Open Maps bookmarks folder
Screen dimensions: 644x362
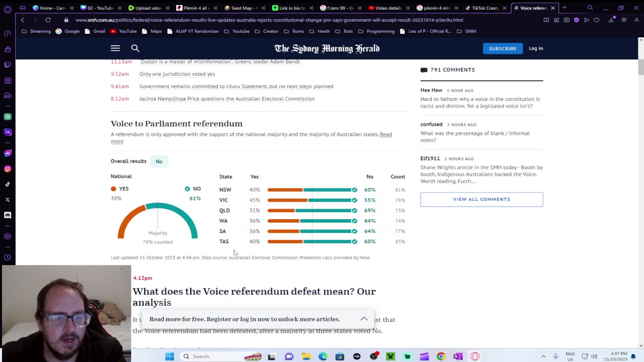click(152, 31)
